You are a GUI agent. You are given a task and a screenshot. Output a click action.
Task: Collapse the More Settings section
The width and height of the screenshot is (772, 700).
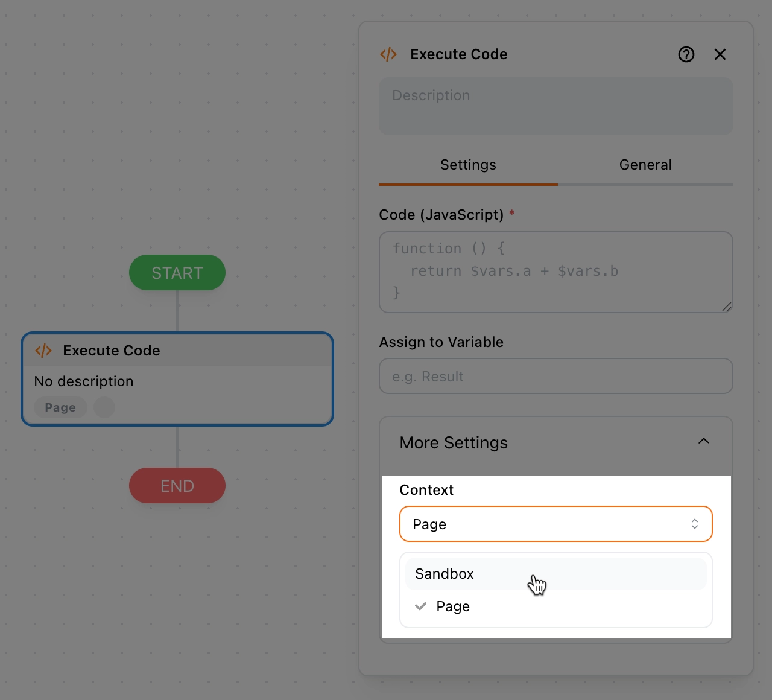coord(703,441)
